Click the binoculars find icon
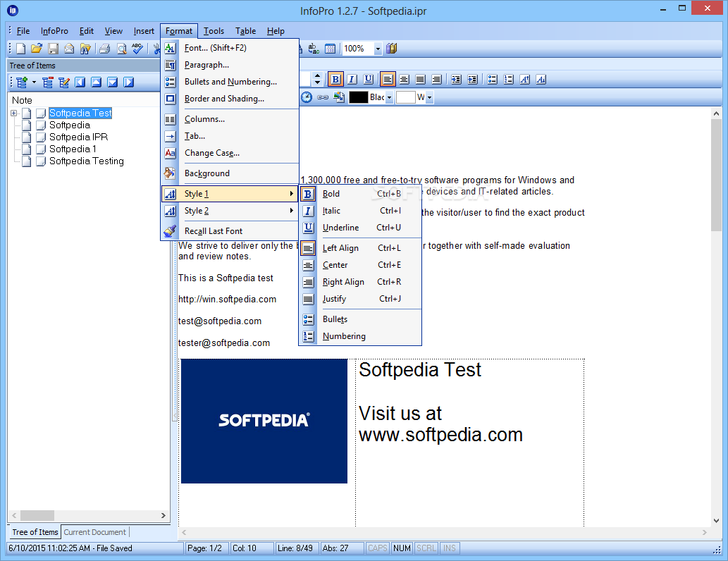 click(x=85, y=49)
